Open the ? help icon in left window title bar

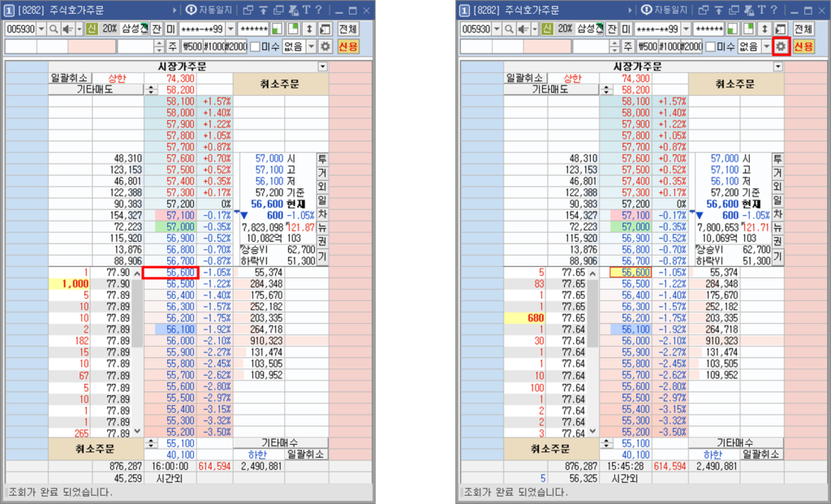tap(318, 10)
